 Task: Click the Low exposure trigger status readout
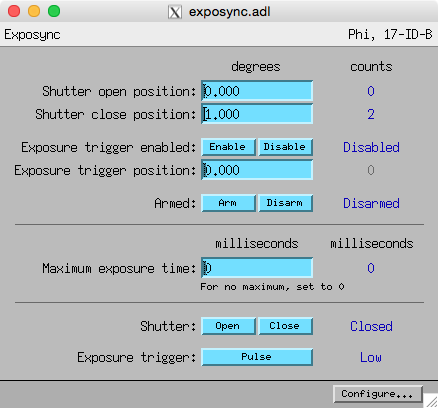(x=371, y=357)
